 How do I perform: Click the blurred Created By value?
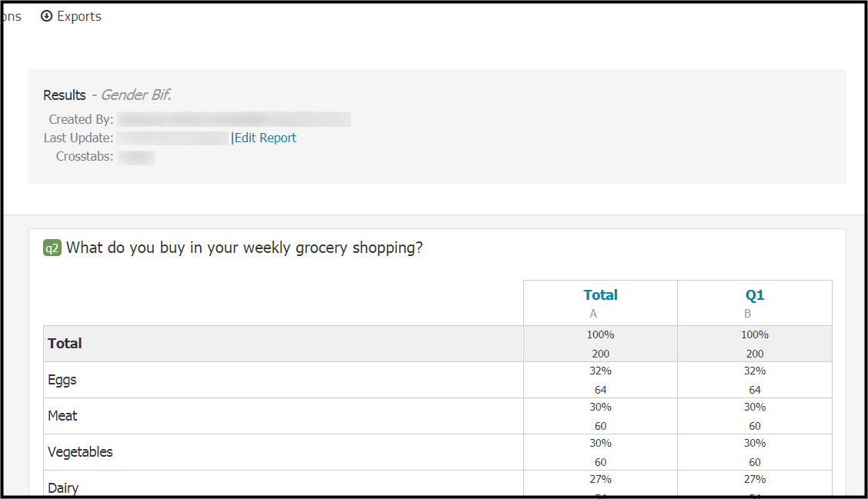tap(234, 119)
